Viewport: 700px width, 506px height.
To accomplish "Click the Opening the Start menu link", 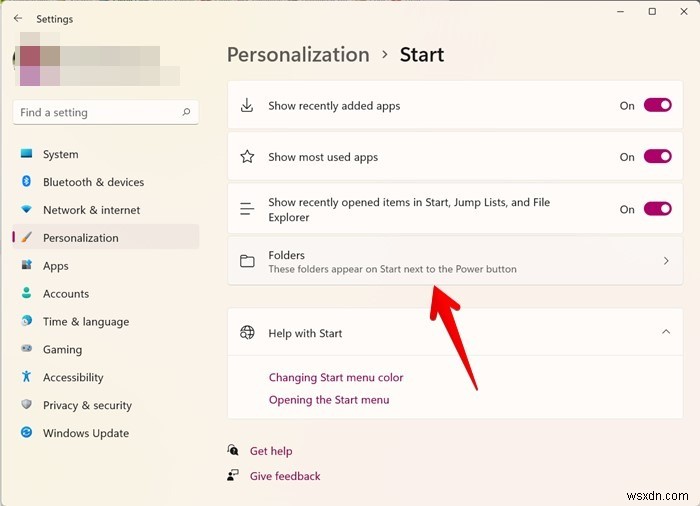I will point(329,400).
